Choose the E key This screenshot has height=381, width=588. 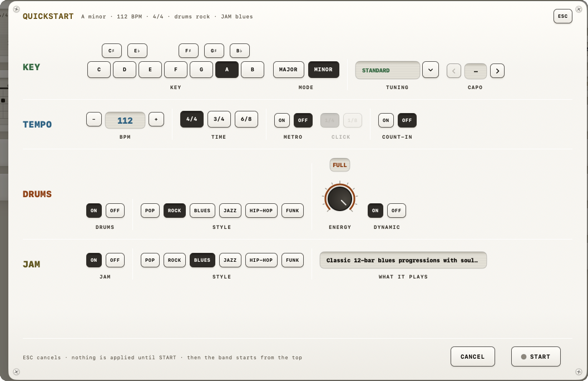pos(150,70)
